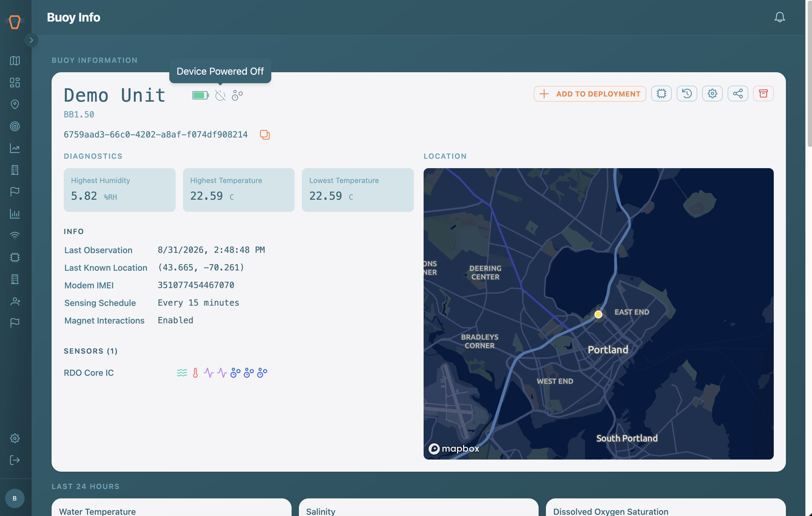
Task: Select the Highest Humidity diagnostics card
Action: [x=120, y=190]
